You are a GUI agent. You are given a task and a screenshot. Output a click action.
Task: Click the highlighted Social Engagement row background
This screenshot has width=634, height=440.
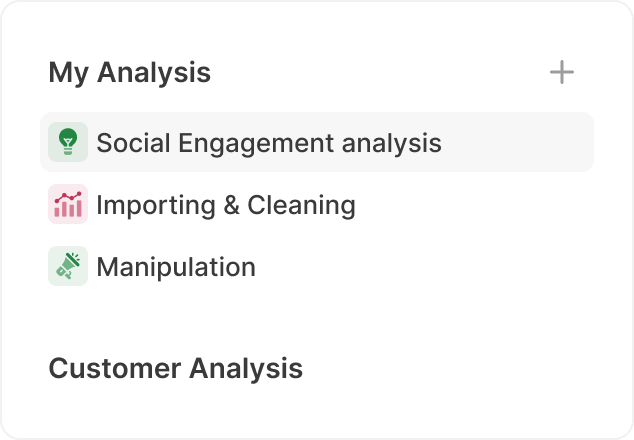click(x=520, y=143)
